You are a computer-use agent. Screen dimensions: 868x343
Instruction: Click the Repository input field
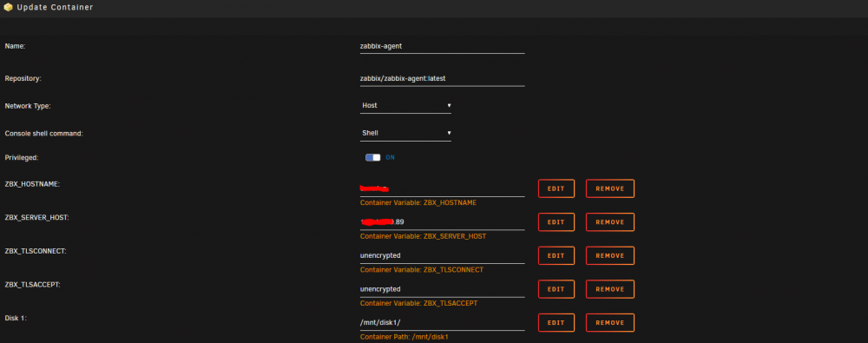442,79
